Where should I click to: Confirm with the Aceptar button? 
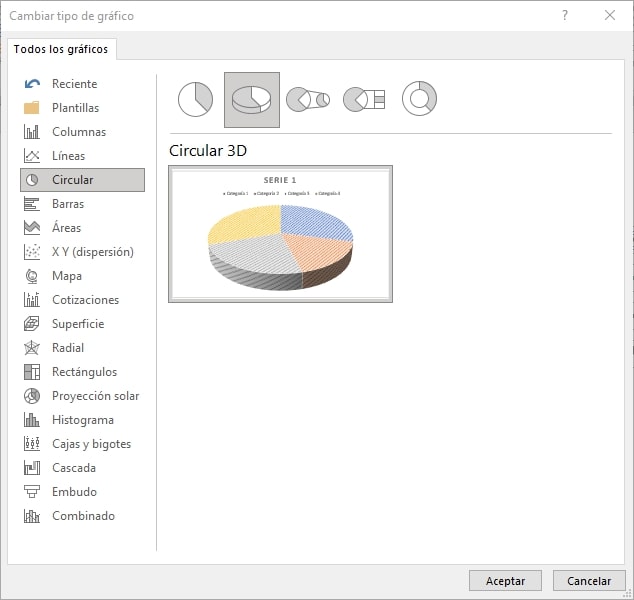click(x=505, y=581)
